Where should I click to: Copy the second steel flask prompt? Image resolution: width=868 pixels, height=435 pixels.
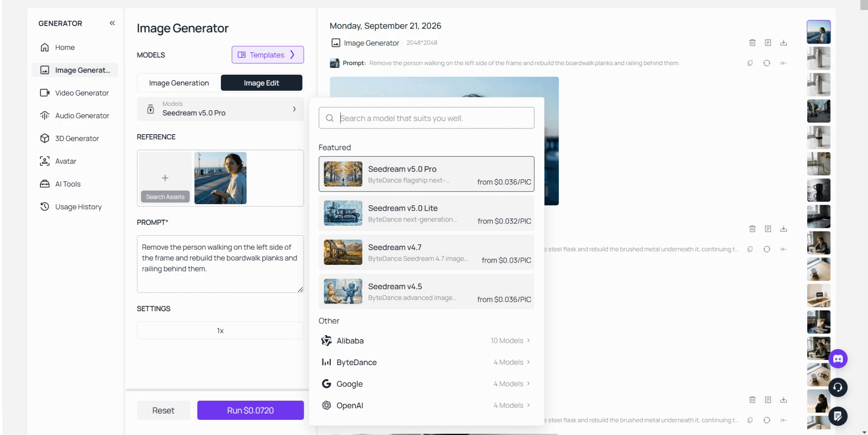[750, 249]
